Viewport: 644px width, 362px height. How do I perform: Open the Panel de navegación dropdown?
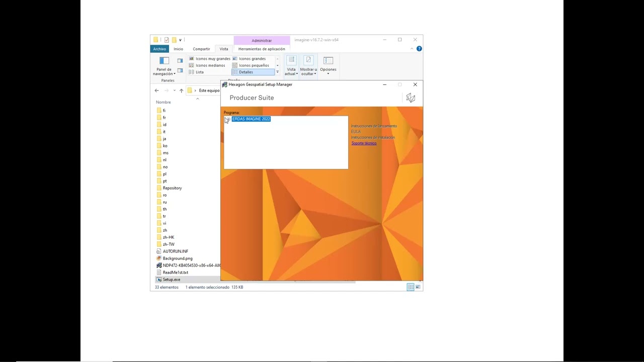pos(165,66)
